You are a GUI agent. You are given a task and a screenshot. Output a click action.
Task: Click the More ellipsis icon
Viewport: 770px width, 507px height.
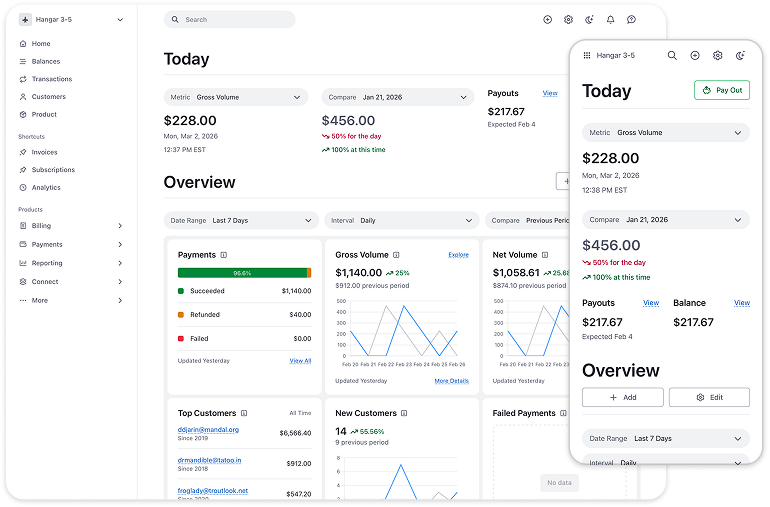pyautogui.click(x=23, y=300)
